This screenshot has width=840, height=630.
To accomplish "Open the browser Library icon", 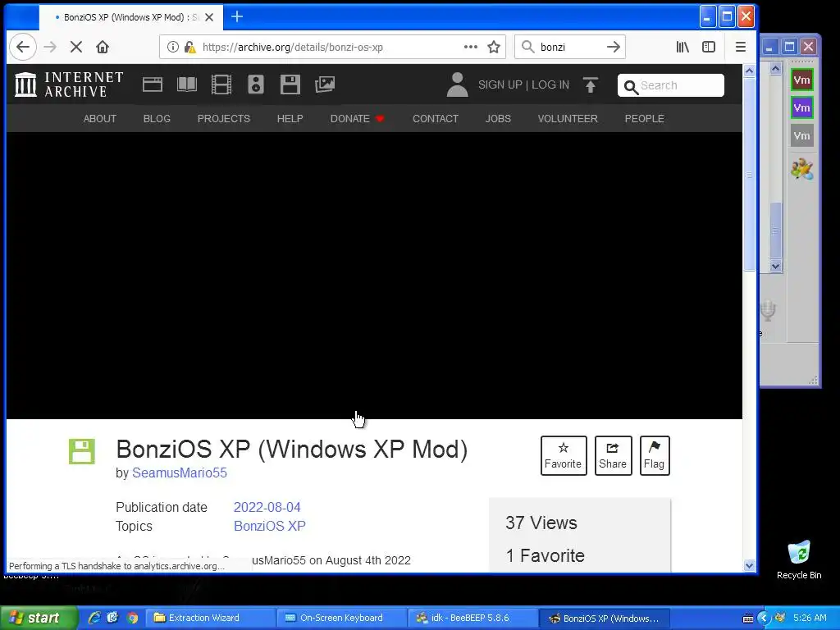I will (x=682, y=47).
